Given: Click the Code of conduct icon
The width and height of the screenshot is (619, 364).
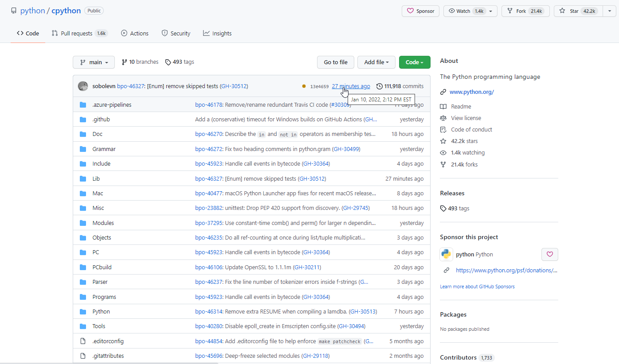Looking at the screenshot, I should tap(443, 129).
